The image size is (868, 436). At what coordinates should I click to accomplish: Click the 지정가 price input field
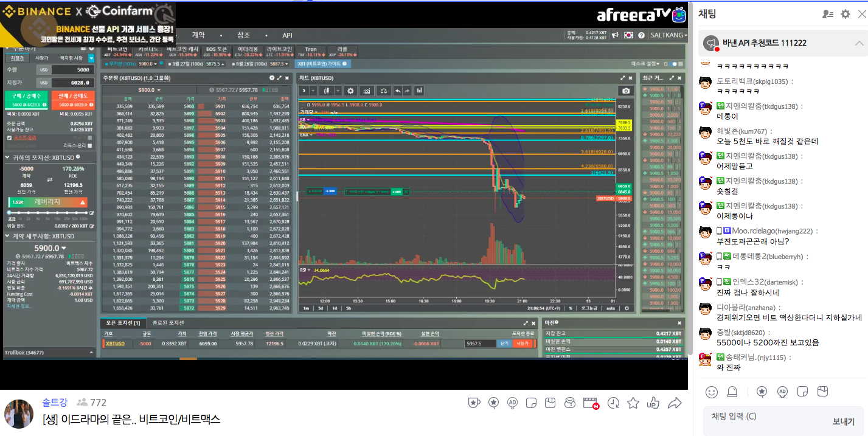pyautogui.click(x=72, y=83)
